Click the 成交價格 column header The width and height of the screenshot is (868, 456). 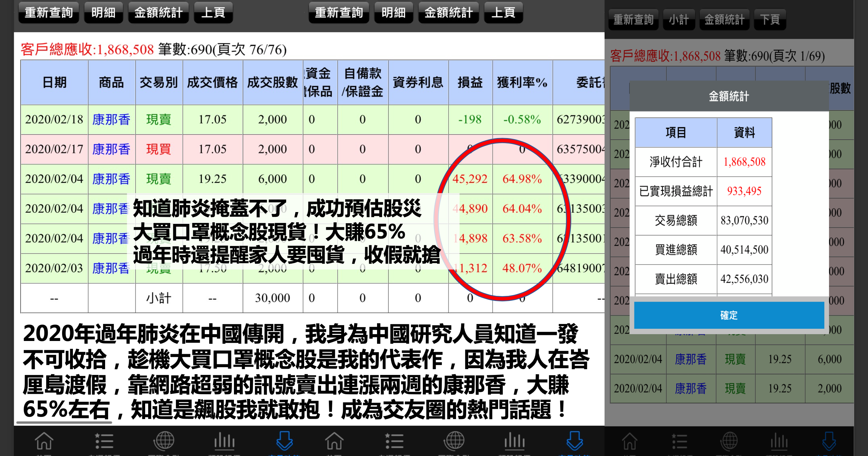[213, 82]
